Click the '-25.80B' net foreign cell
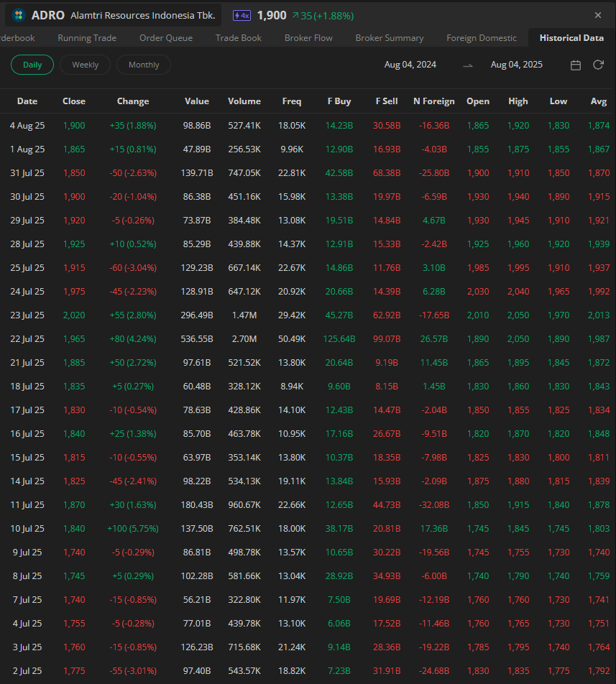Viewport: 616px width, 684px height. pyautogui.click(x=434, y=173)
